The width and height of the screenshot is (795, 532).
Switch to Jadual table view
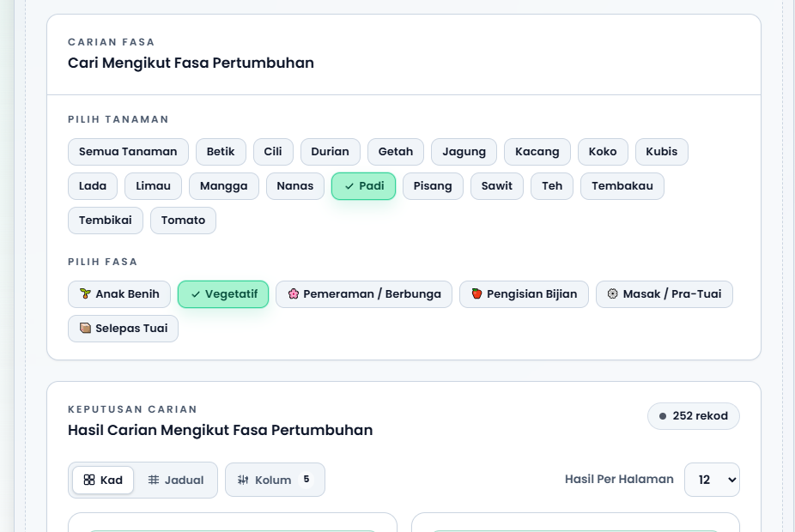coord(175,480)
